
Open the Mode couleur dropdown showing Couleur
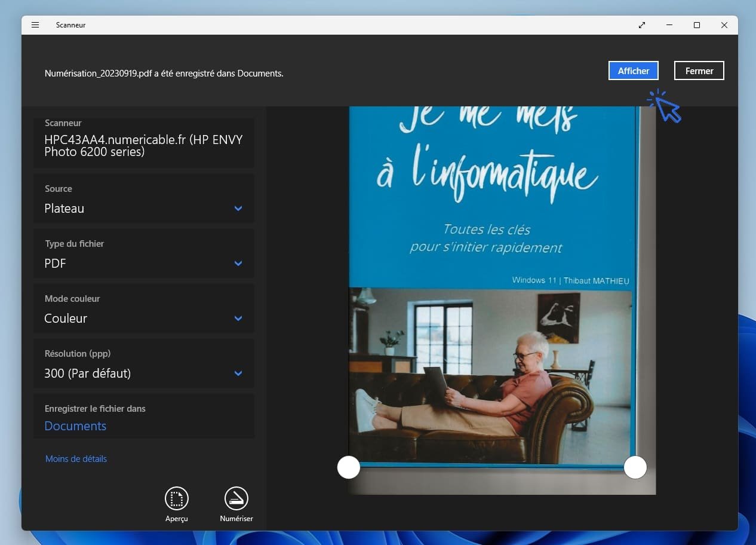click(x=144, y=310)
